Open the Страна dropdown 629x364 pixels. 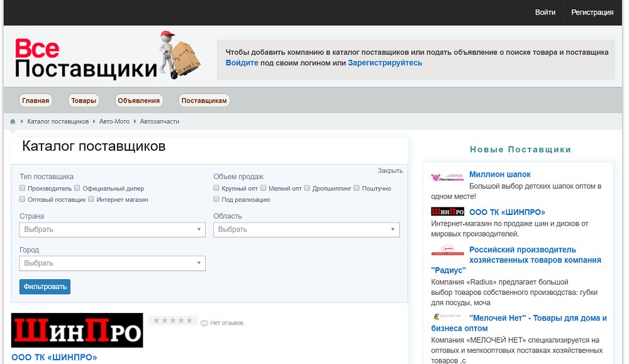[113, 229]
